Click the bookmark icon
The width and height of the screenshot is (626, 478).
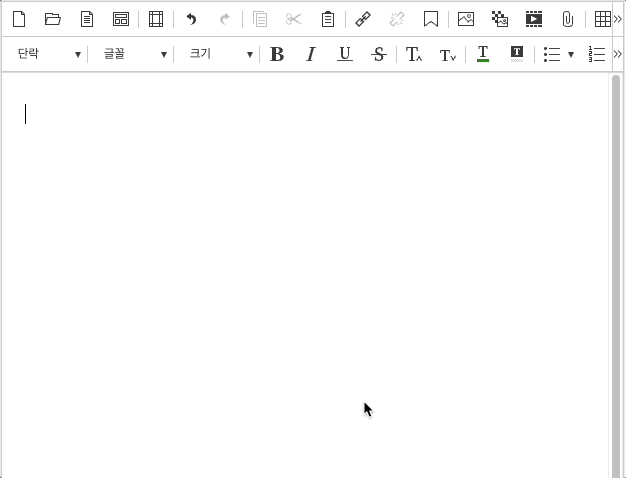click(431, 19)
